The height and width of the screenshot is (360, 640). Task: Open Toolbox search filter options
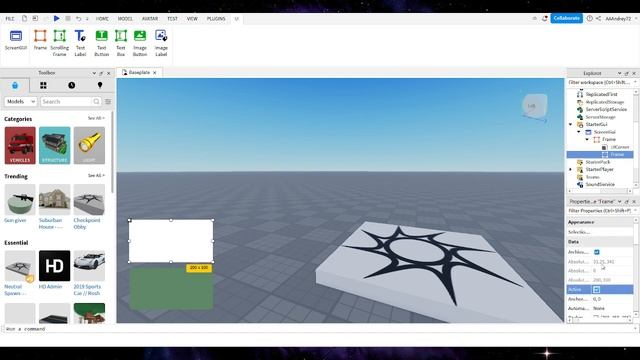108,102
